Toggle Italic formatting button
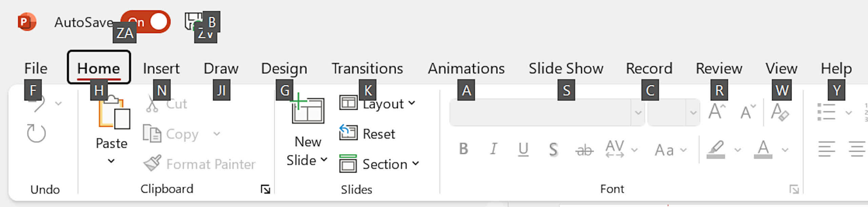The width and height of the screenshot is (868, 207). point(494,149)
